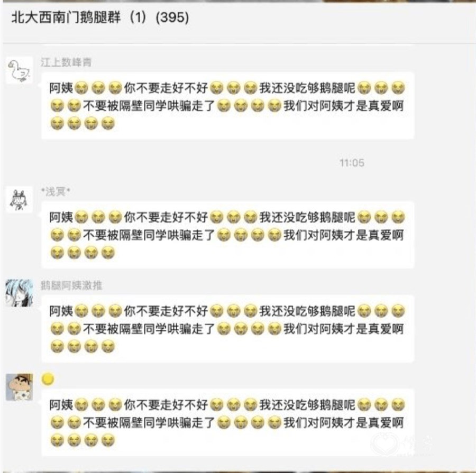The image size is (476, 473).
Task: Select the username *浅冥*
Action: pos(56,191)
